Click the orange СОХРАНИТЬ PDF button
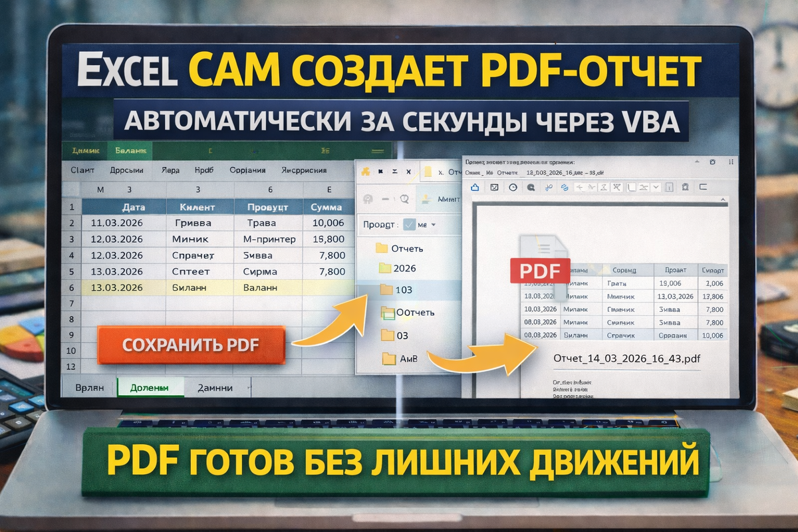 coord(190,344)
